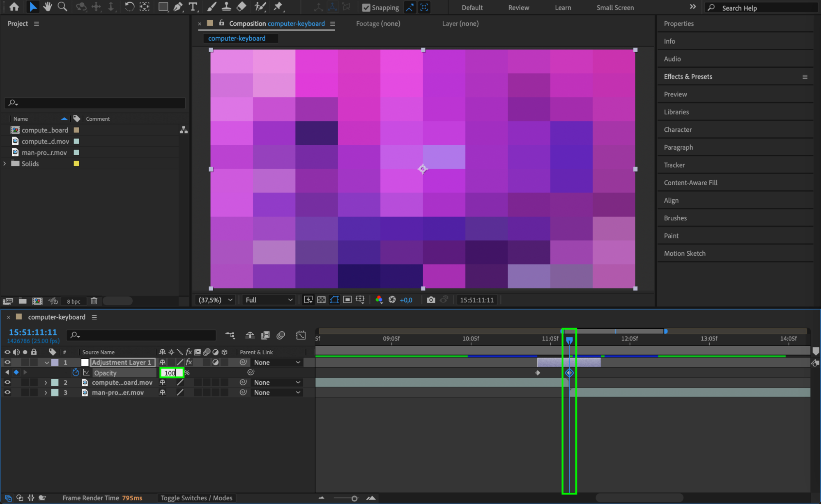The height and width of the screenshot is (504, 821).
Task: Select the Hand tool
Action: [x=48, y=7]
